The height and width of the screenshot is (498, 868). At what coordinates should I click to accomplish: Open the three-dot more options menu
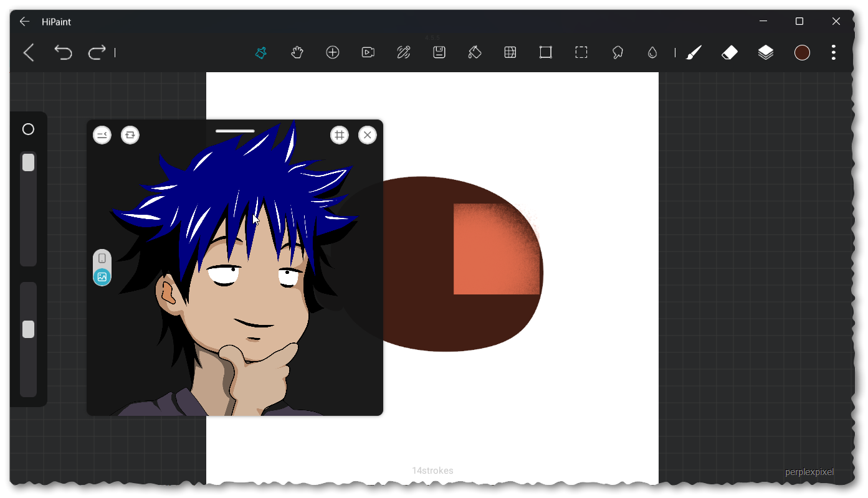click(x=833, y=52)
